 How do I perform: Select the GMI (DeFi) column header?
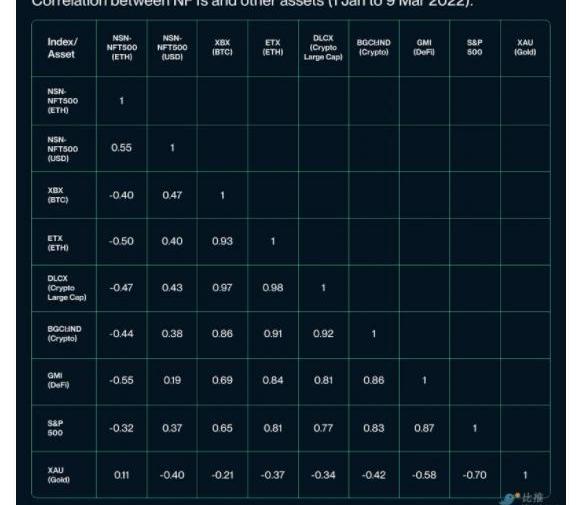(x=424, y=47)
